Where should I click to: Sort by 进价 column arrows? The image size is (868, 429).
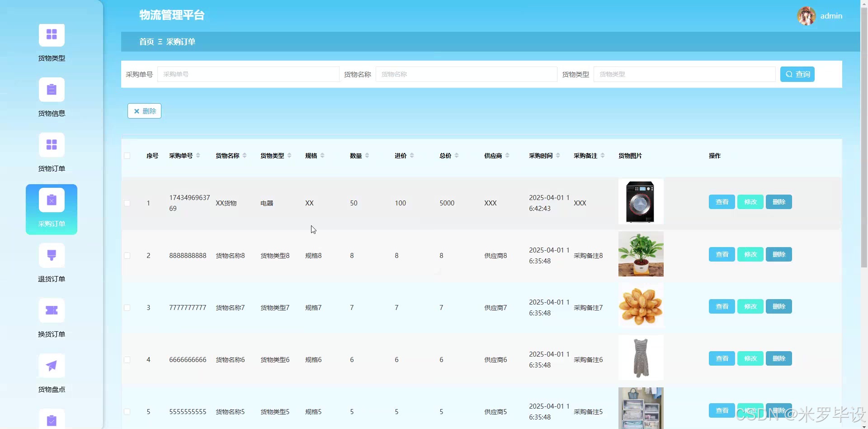point(412,156)
